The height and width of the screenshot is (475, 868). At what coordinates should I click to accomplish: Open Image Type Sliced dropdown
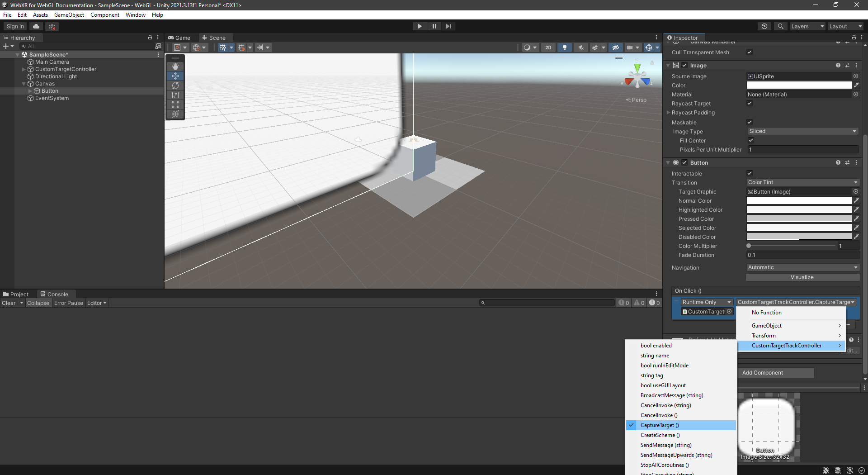point(803,131)
